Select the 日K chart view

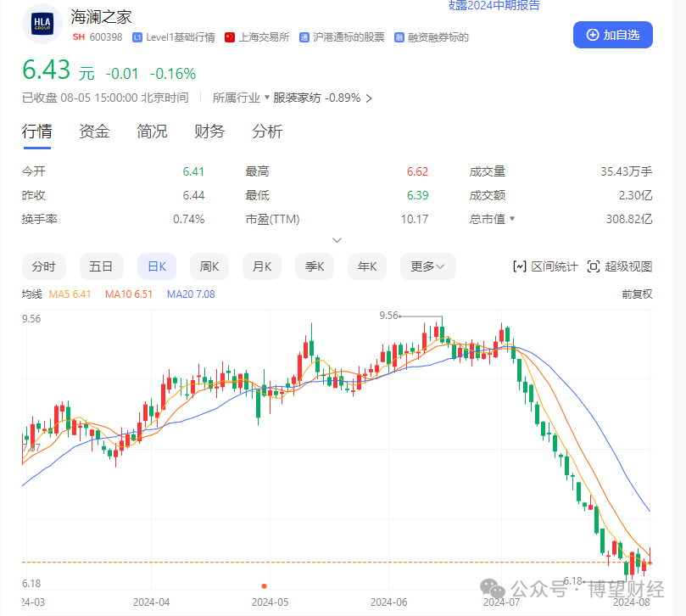coord(157,266)
